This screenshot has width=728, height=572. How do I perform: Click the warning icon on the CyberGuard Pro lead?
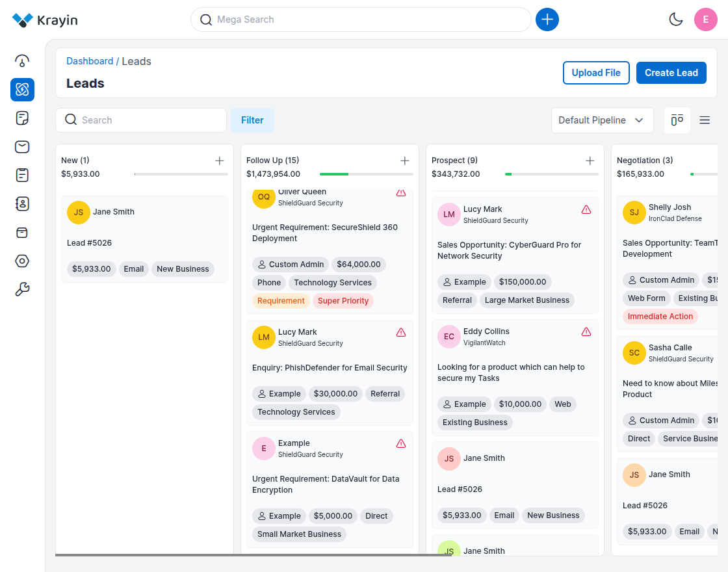pos(586,209)
